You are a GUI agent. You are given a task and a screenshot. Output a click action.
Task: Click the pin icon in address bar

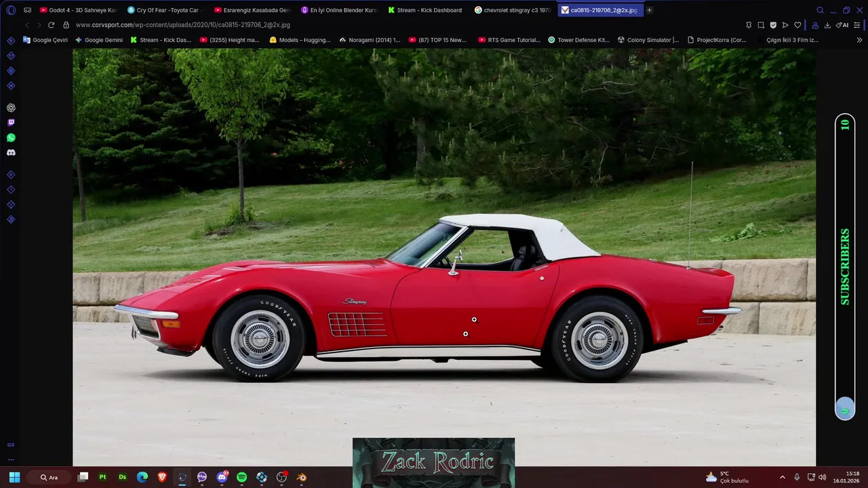coord(749,25)
